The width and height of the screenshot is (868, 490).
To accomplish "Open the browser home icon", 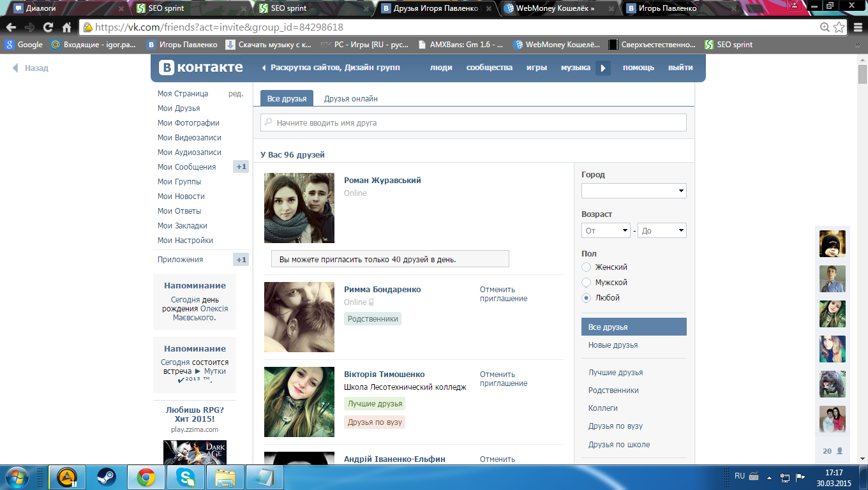I will tap(66, 27).
